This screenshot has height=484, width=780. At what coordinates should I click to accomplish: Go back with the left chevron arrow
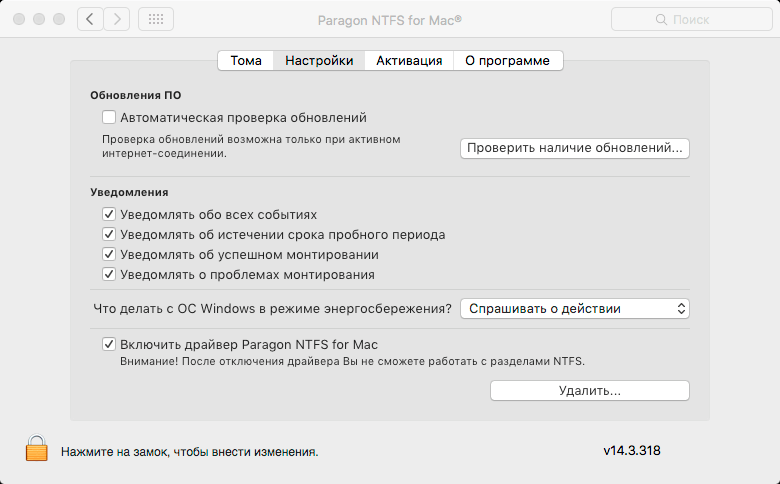[90, 19]
